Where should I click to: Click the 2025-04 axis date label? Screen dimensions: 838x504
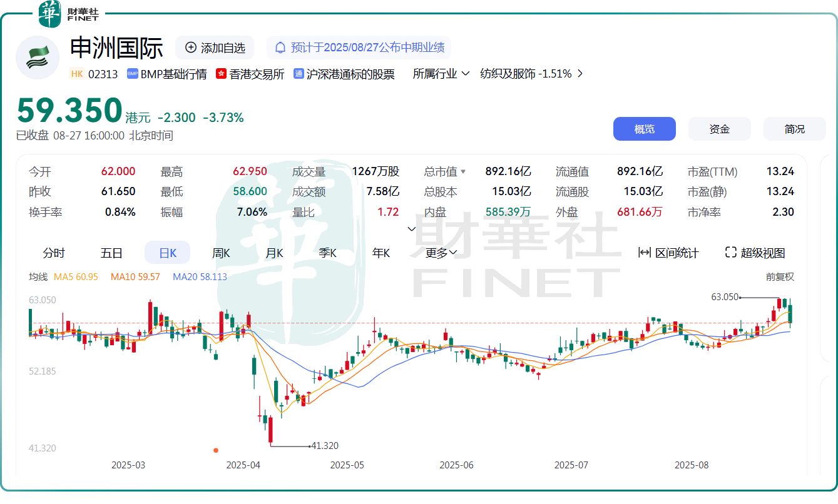[x=243, y=465]
